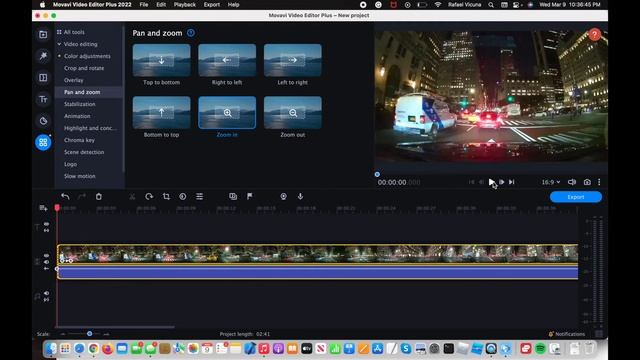Toggle link on the audio track

click(x=47, y=300)
